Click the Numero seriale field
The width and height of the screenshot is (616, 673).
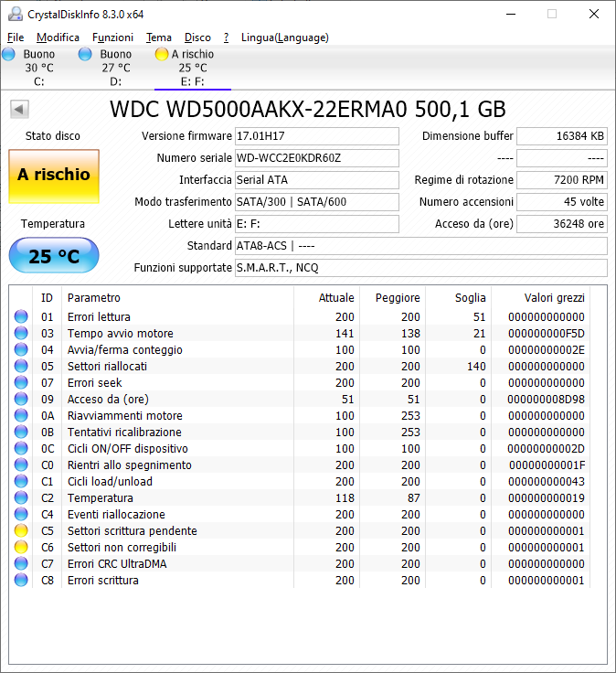click(317, 158)
